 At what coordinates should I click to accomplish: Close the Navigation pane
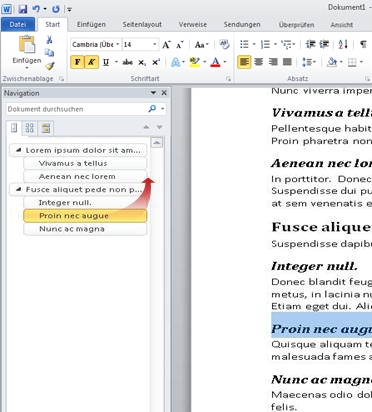click(164, 93)
